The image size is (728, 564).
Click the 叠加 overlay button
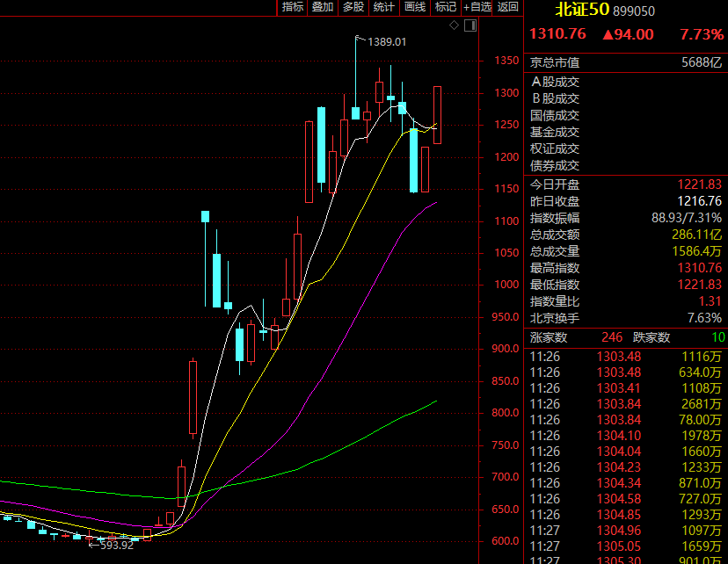click(323, 7)
